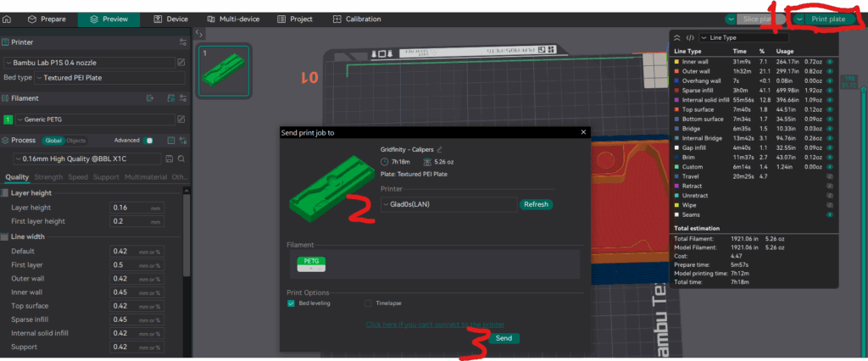Image resolution: width=868 pixels, height=361 pixels.
Task: Edit the Bambu Lab P1S printer preset
Action: (181, 62)
